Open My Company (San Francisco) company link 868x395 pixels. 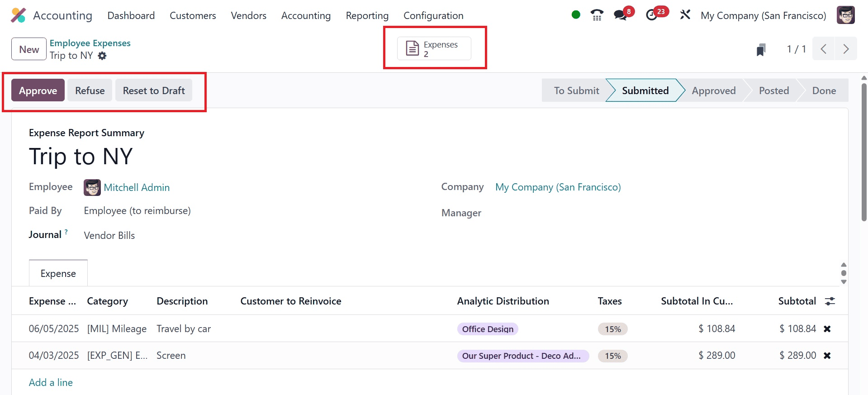[x=558, y=187]
